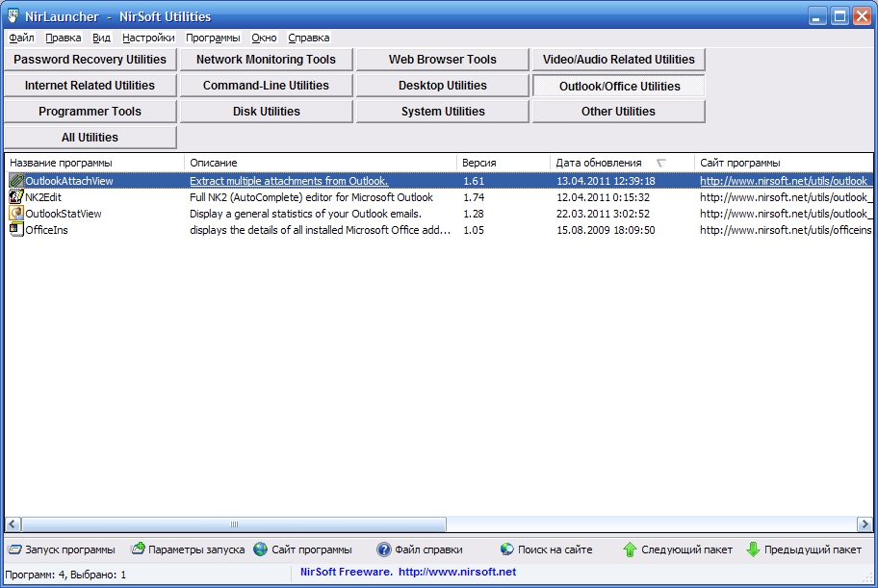This screenshot has width=878, height=588.
Task: Click the horizontal scrollbar thumb
Action: [234, 524]
